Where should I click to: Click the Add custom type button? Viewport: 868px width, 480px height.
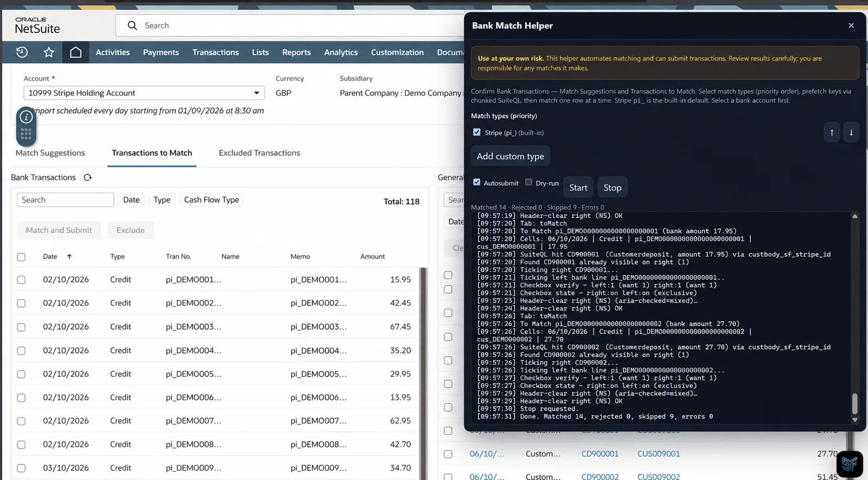click(x=510, y=156)
